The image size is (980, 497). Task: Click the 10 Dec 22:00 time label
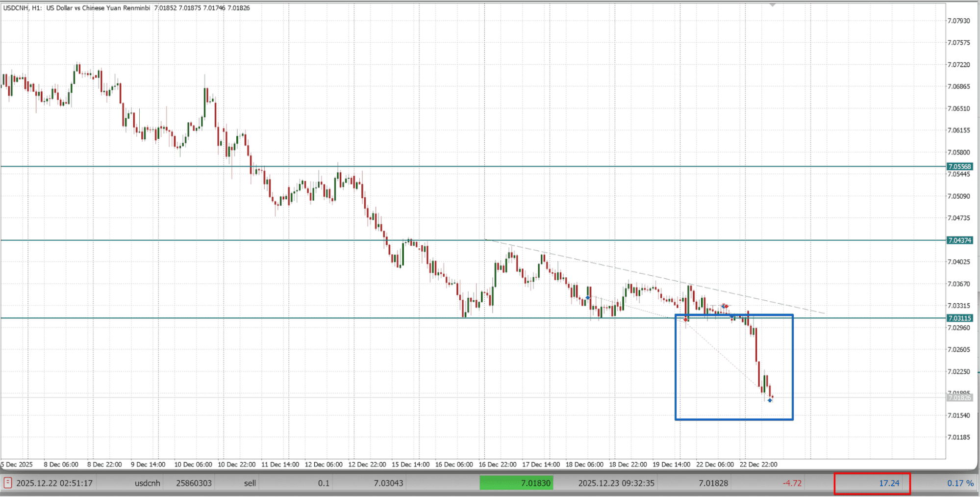(x=237, y=465)
